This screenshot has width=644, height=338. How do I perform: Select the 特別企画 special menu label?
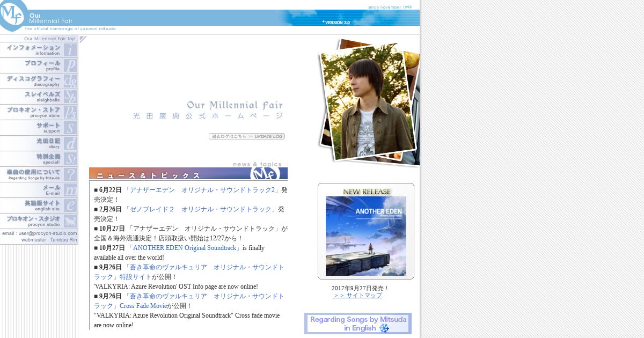click(x=48, y=159)
